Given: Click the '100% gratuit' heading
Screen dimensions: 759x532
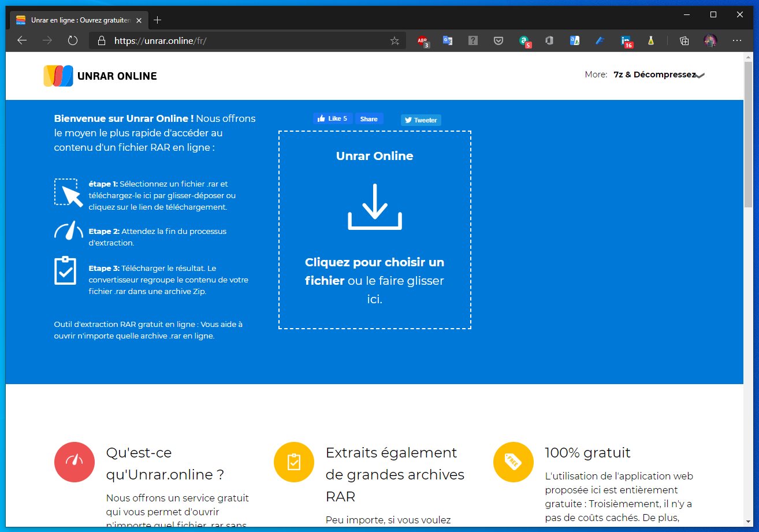Looking at the screenshot, I should click(x=587, y=453).
